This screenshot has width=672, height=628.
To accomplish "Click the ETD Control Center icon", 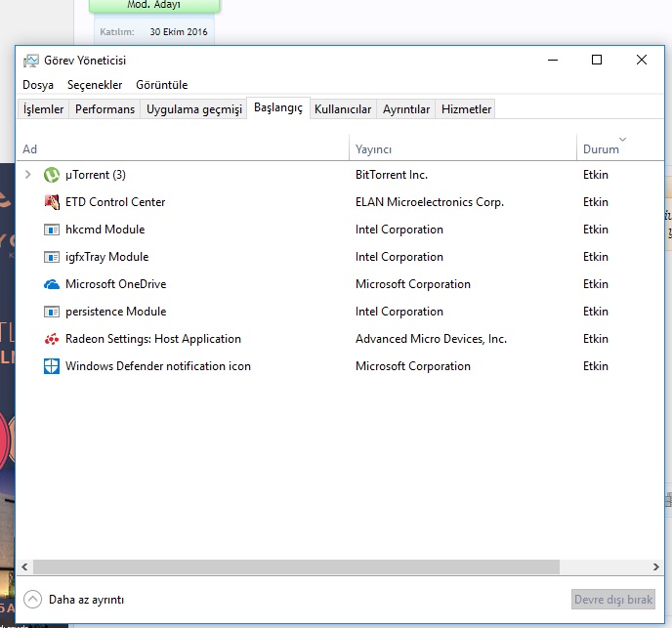I will (52, 202).
